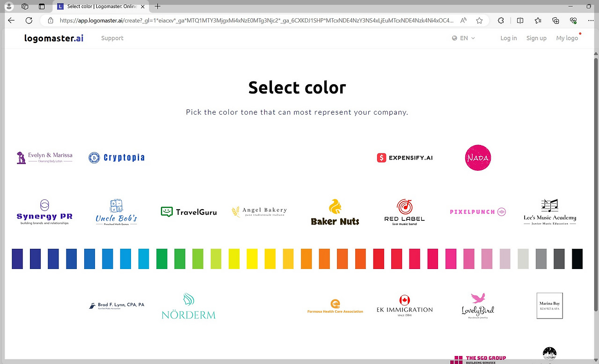Open the tab actions menu icon

[42, 7]
